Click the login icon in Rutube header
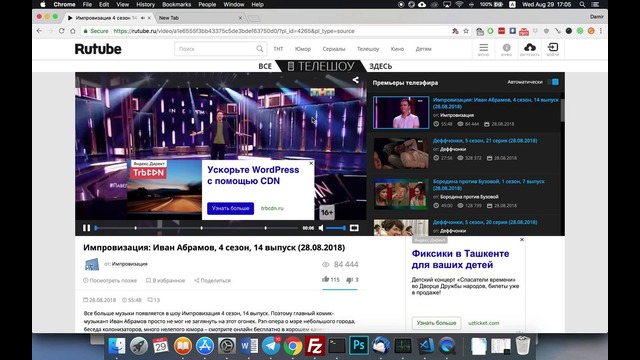Screen dimensions: 640x360 point(553,49)
